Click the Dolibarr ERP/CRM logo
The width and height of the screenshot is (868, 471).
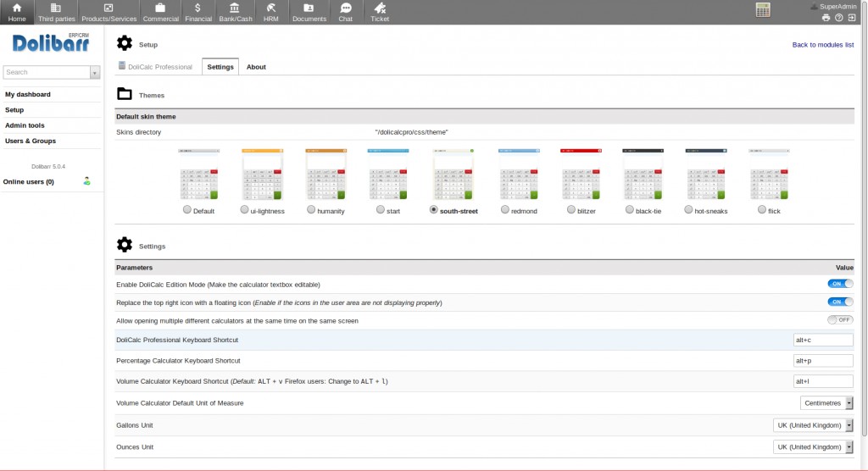[x=50, y=42]
